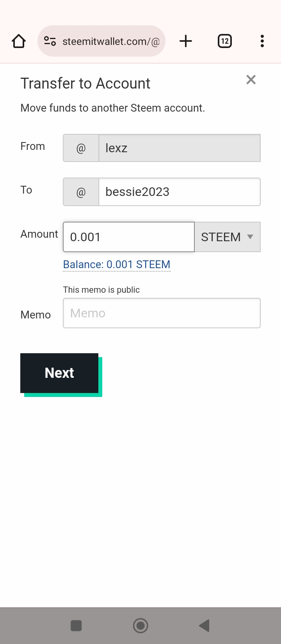The width and height of the screenshot is (281, 644).
Task: Click the @ prefix of the To field
Action: click(x=81, y=192)
